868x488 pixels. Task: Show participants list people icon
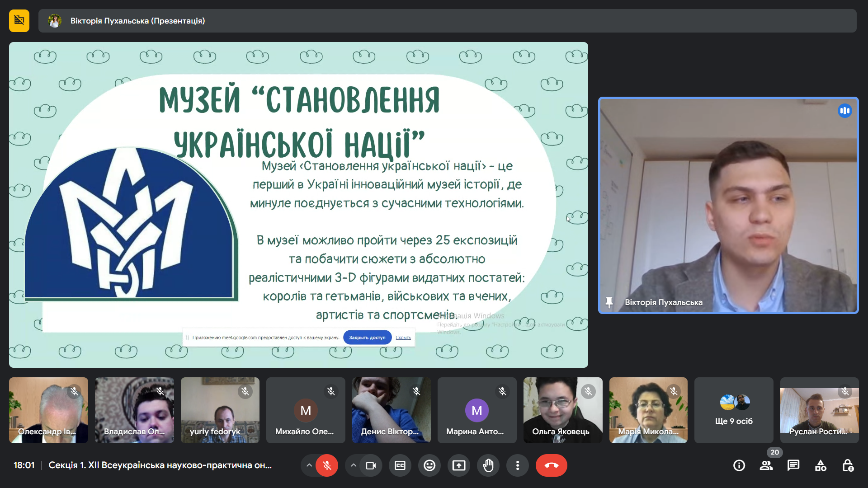tap(766, 465)
